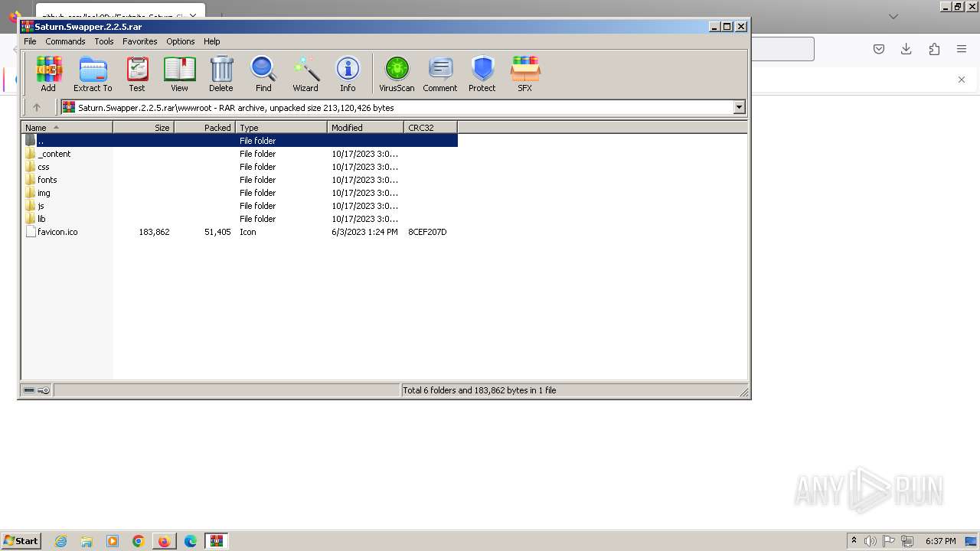980x551 pixels.
Task: Click the archive path address field
Action: 397,108
